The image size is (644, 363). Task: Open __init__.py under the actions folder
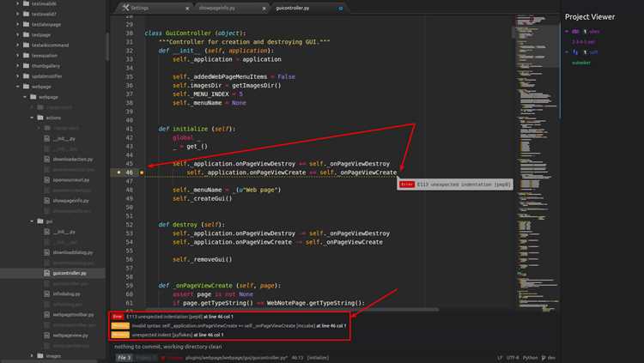[64, 139]
